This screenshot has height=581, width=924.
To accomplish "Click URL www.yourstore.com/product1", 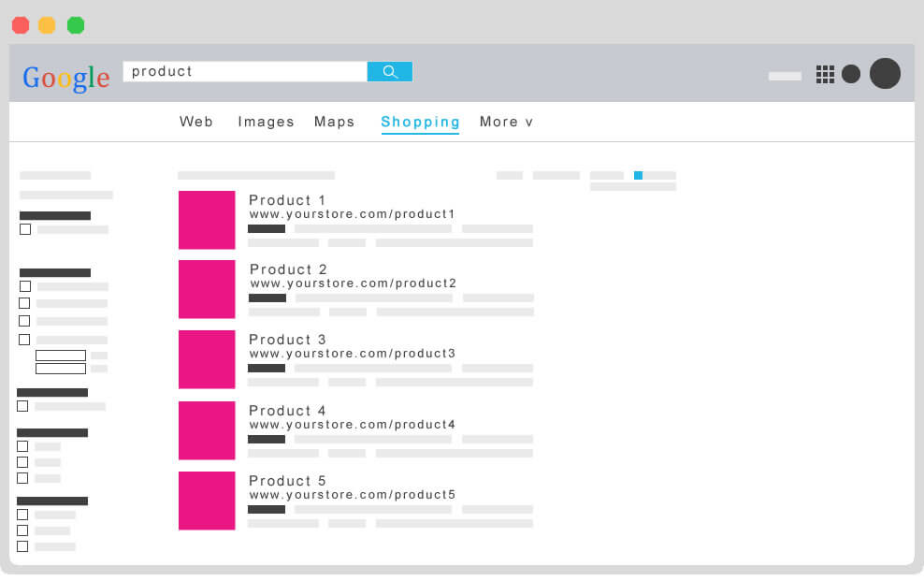I will [x=352, y=214].
